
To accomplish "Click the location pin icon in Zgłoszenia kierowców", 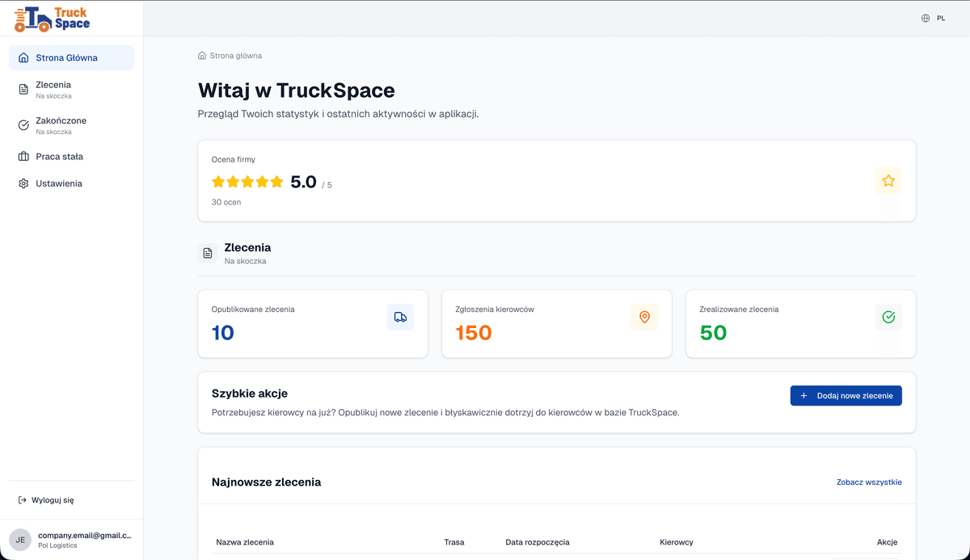I will (644, 317).
